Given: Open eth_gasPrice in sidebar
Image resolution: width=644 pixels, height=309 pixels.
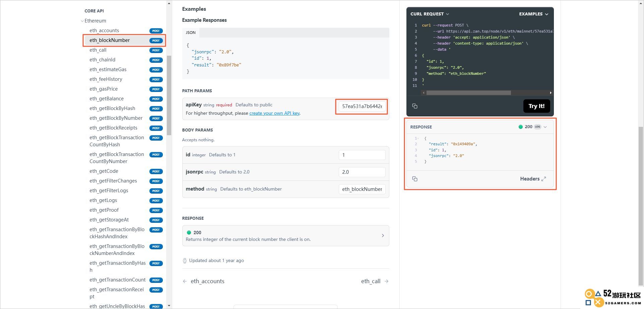Looking at the screenshot, I should 124,89.
